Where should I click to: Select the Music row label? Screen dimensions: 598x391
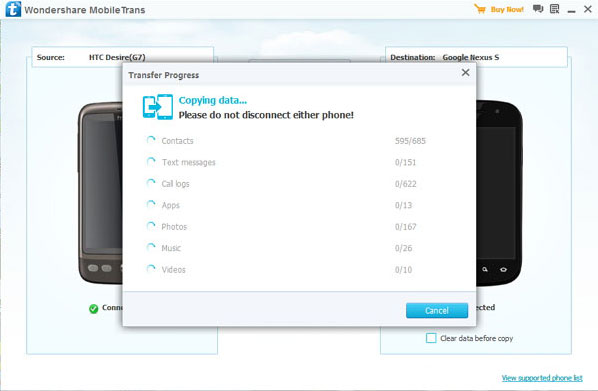(x=171, y=248)
